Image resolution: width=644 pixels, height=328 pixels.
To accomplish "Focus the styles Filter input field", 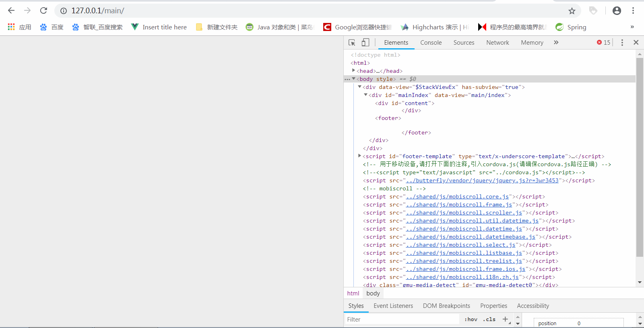I will 401,320.
